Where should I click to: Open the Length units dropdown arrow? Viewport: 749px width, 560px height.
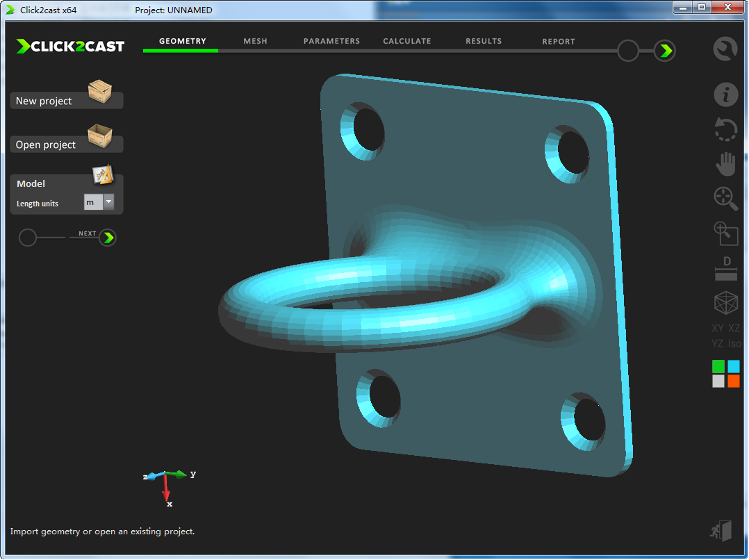[x=109, y=202]
